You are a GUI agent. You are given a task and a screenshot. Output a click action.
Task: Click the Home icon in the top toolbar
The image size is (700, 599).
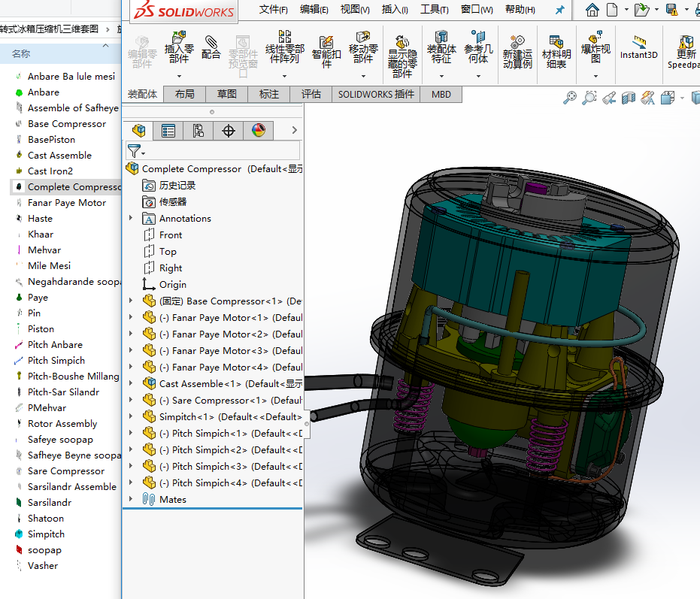pos(592,10)
